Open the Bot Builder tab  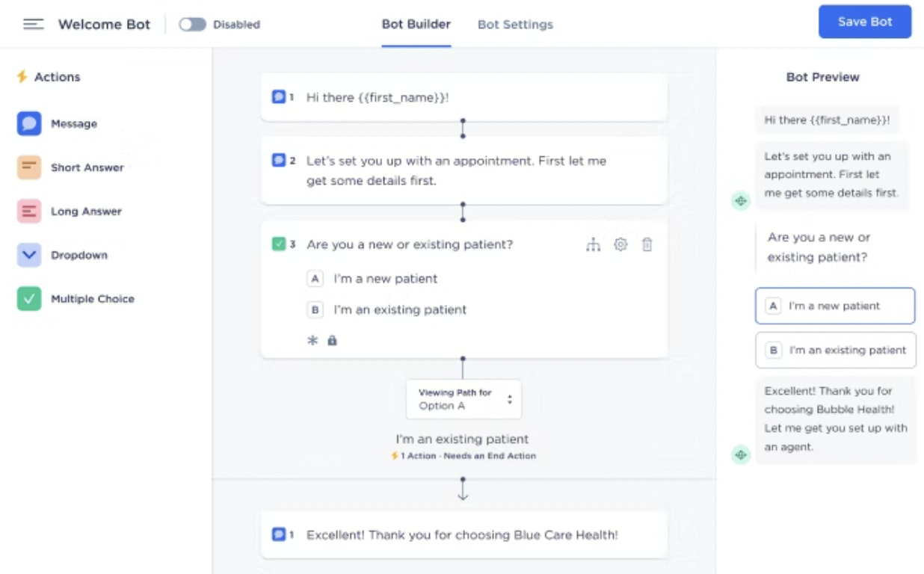click(416, 24)
